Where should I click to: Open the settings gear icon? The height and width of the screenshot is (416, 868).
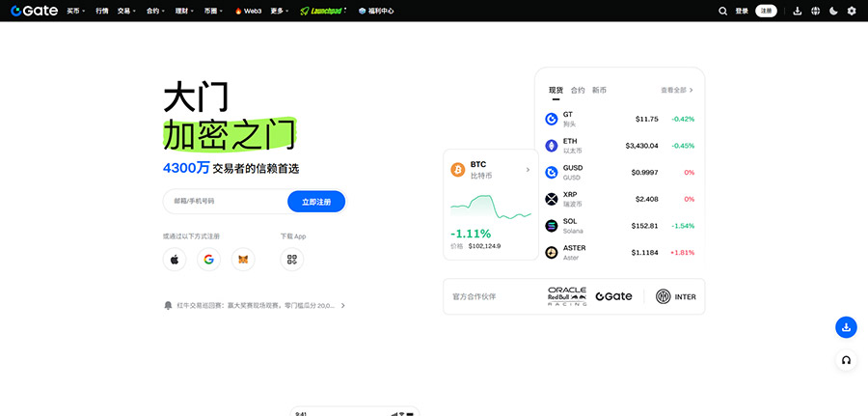coord(852,11)
